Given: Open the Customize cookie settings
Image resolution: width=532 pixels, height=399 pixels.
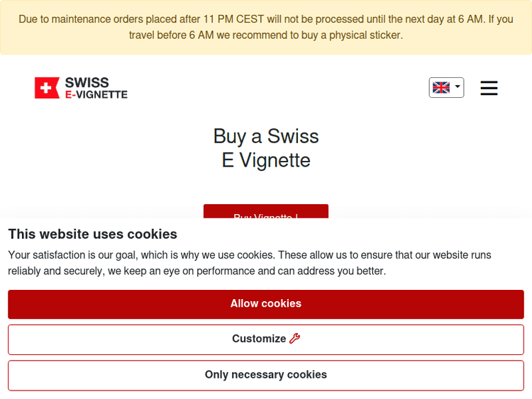Looking at the screenshot, I should (x=259, y=339).
